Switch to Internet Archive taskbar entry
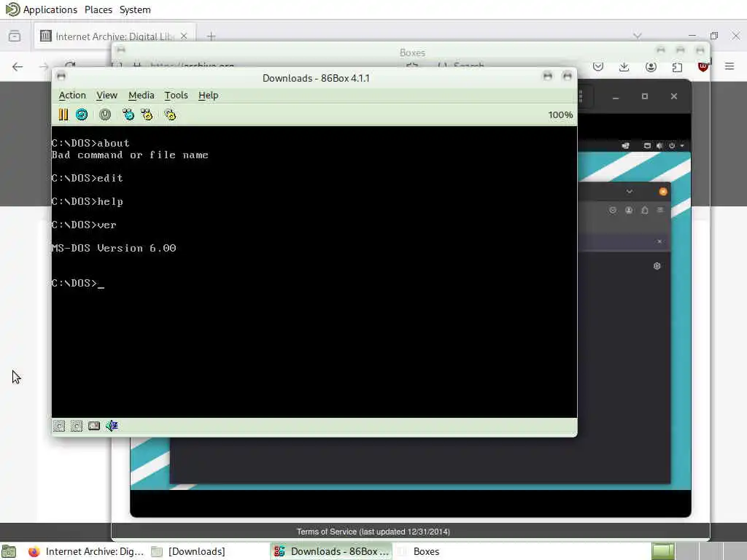Viewport: 747px width, 560px height. 86,551
